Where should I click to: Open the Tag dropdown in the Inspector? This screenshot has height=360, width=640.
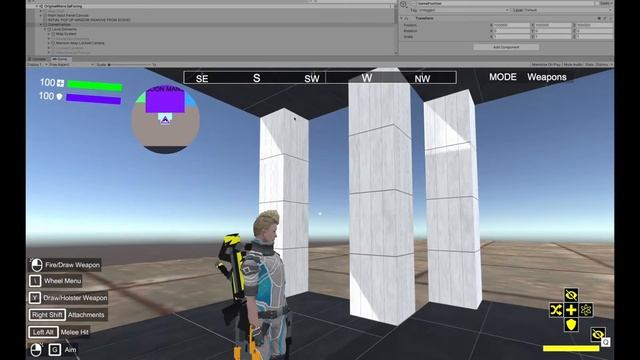click(x=464, y=10)
